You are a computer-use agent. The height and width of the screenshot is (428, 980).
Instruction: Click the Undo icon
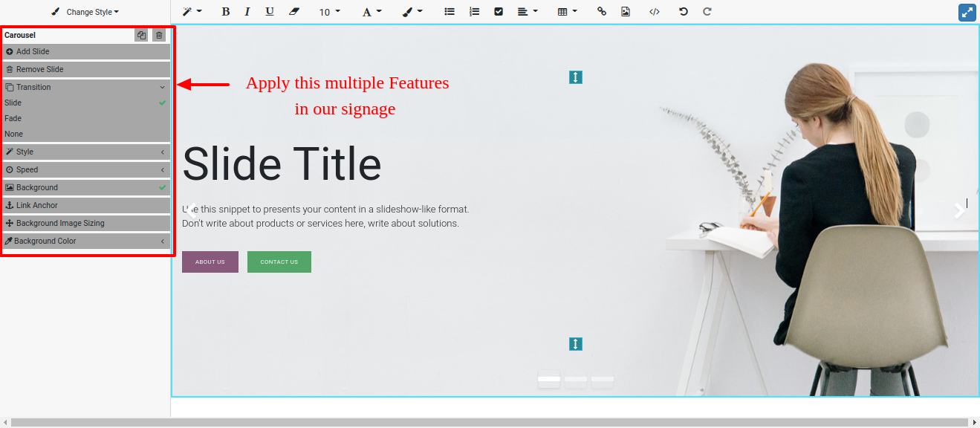683,11
